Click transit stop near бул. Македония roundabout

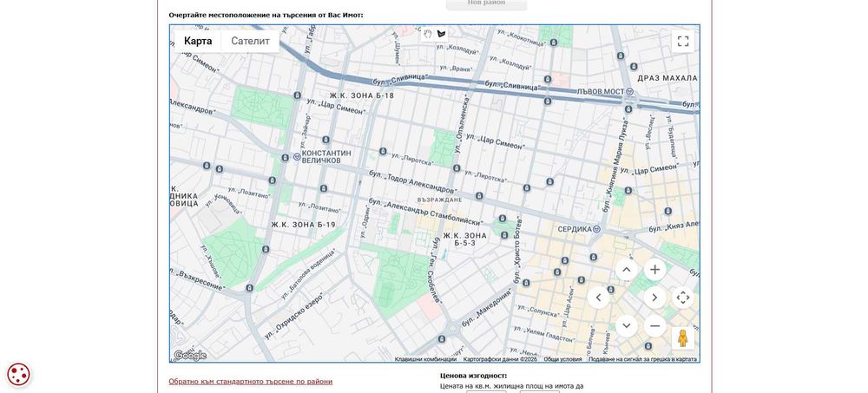coord(441,338)
